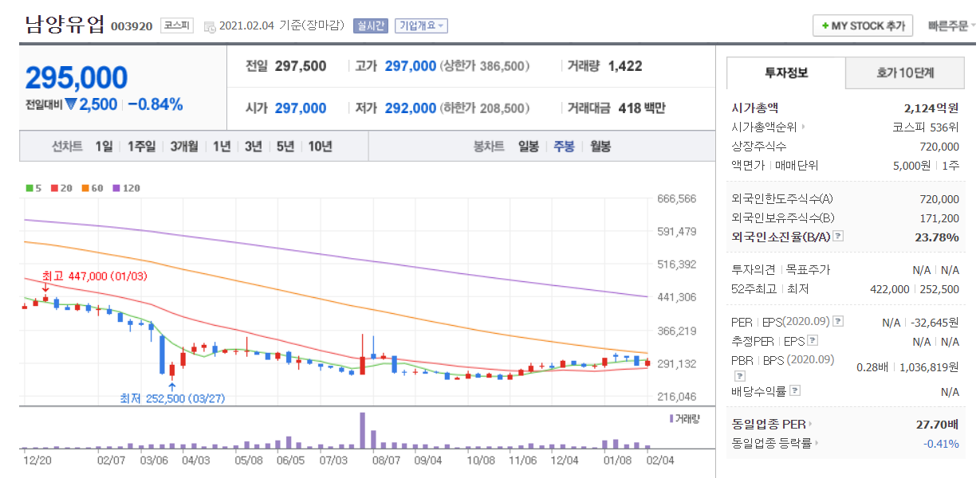Select the 10년 line chart period

[x=320, y=147]
